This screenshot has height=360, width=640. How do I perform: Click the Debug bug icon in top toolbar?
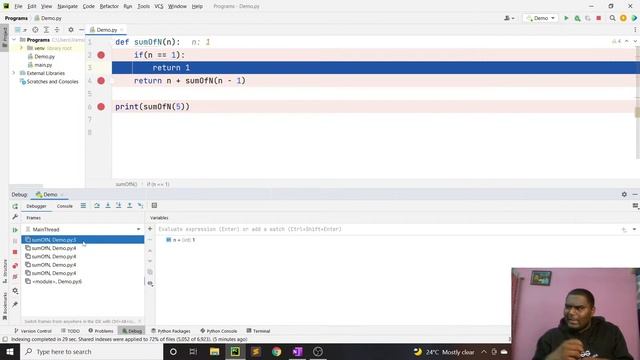click(x=577, y=18)
